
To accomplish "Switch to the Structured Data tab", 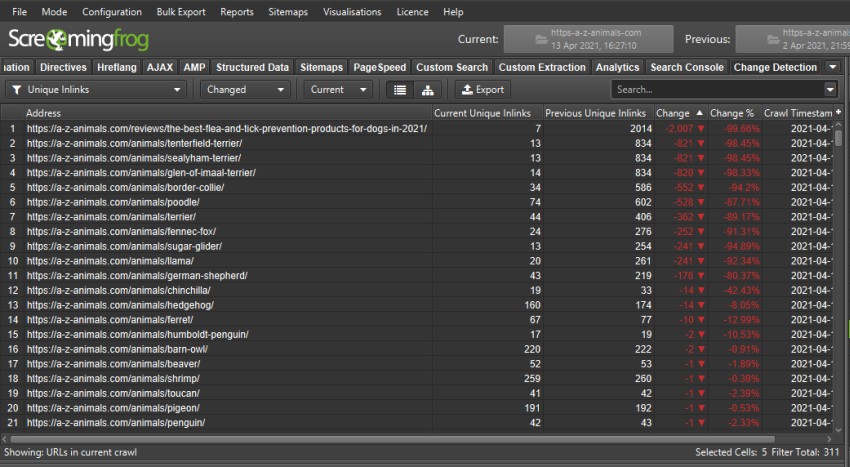I will click(252, 67).
